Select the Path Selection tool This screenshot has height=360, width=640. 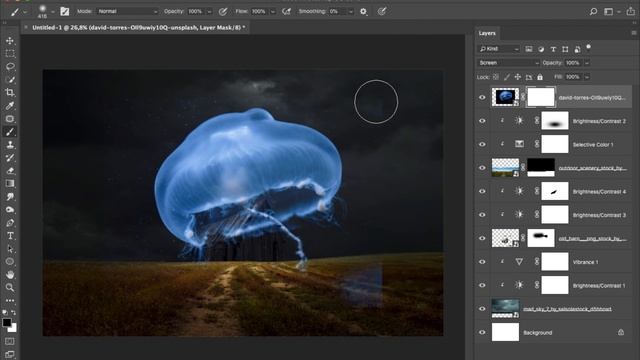tap(10, 249)
